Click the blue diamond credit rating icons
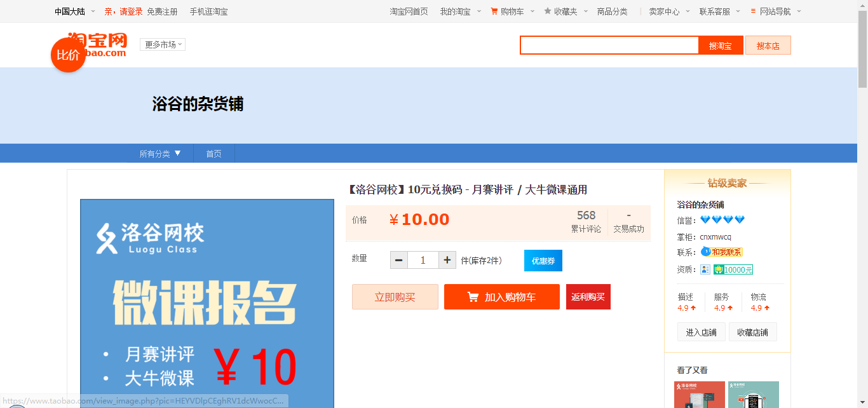The width and height of the screenshot is (868, 408). 722,220
